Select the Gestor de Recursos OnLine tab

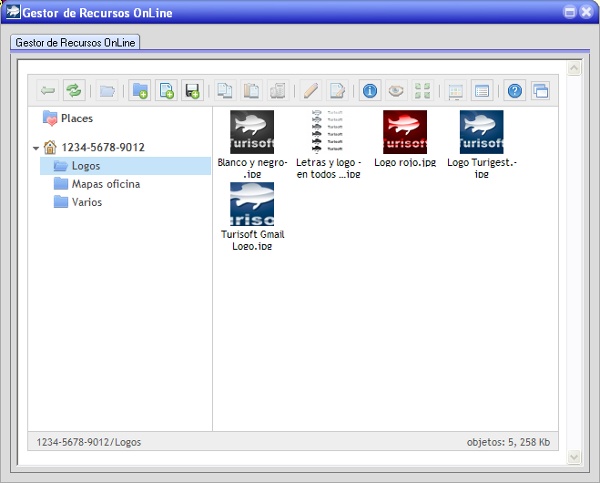[x=76, y=43]
